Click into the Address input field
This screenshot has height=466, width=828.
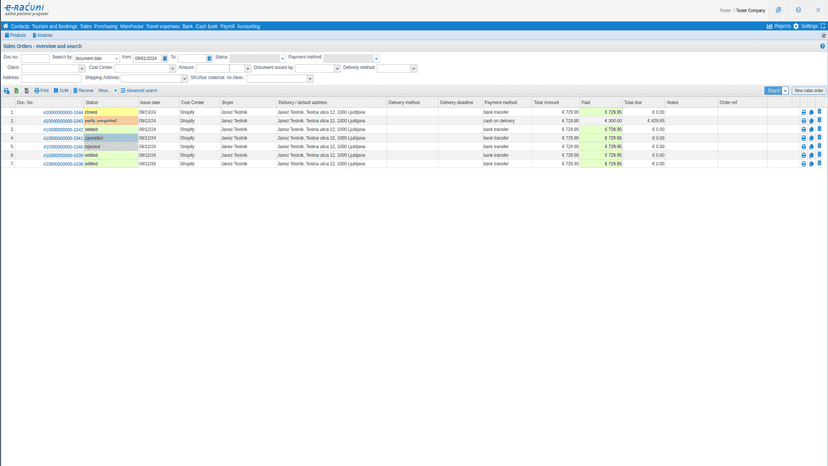(51, 78)
